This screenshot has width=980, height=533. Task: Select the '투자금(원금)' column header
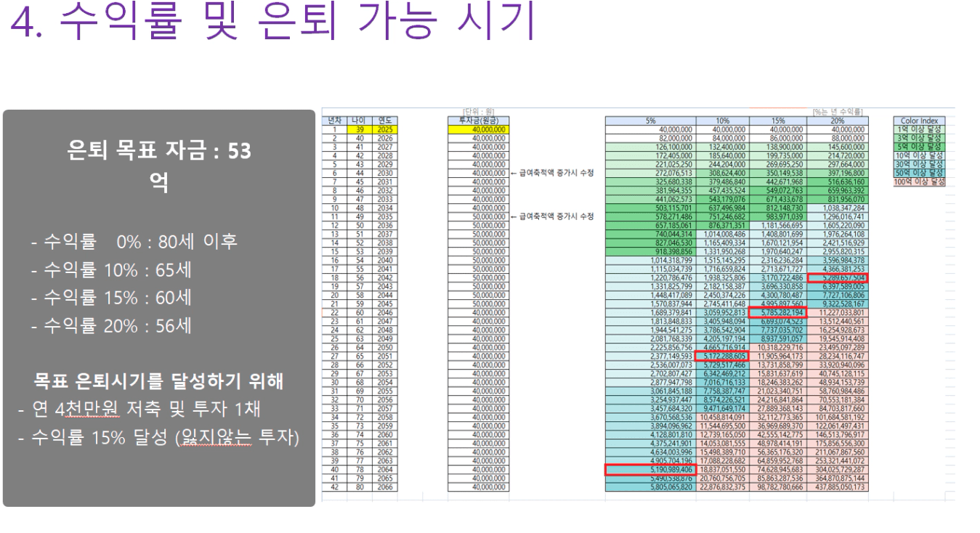tap(477, 121)
